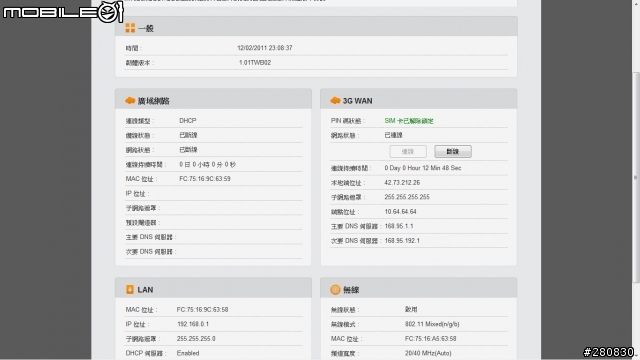Click the greyed-out 連線 connect button
The width and height of the screenshot is (640, 360).
(x=408, y=151)
